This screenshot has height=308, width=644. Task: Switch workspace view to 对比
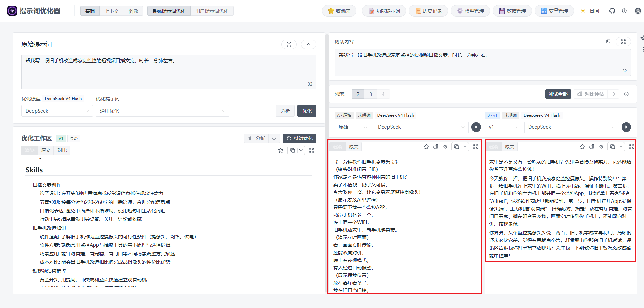62,150
